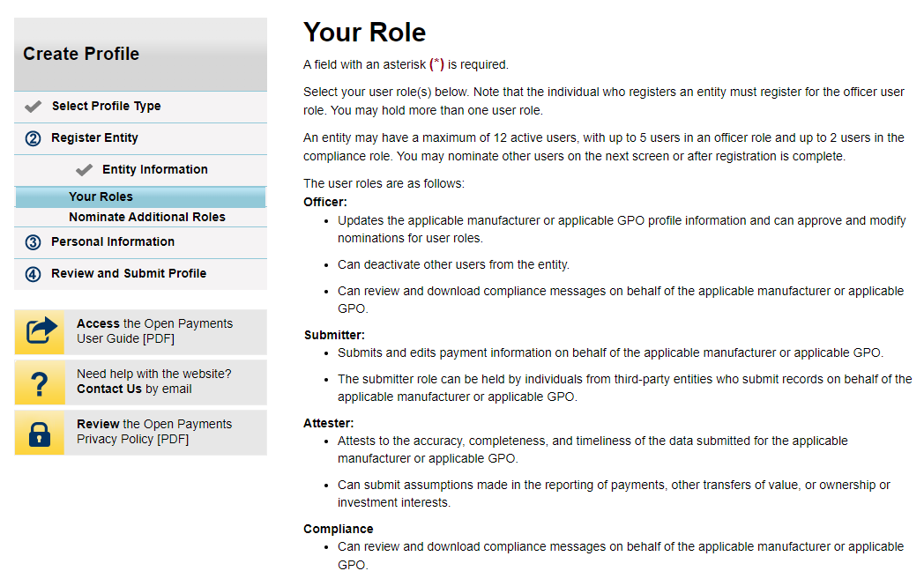Viewport: 924px width, 586px height.
Task: Click the yellow padlock privacy icon
Action: click(x=41, y=432)
